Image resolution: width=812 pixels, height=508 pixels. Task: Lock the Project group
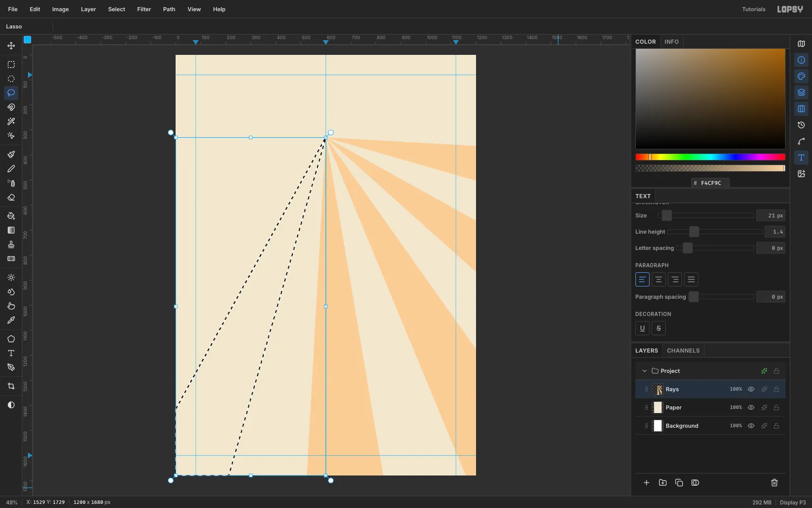(x=776, y=371)
